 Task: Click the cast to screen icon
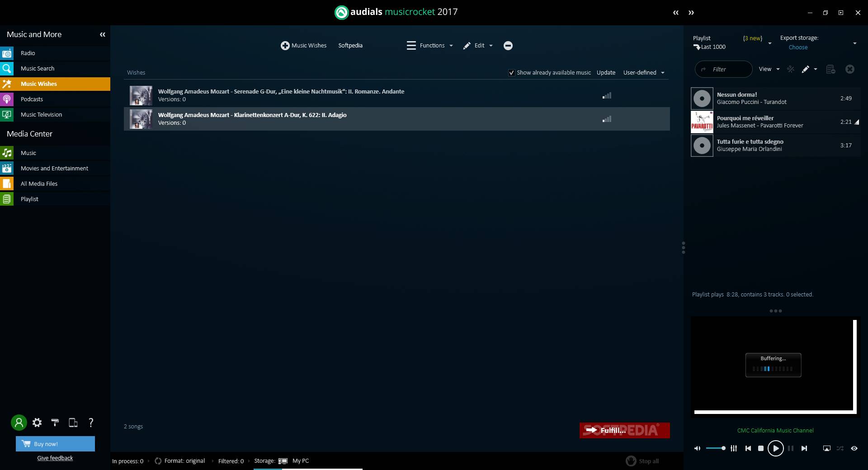pos(826,448)
